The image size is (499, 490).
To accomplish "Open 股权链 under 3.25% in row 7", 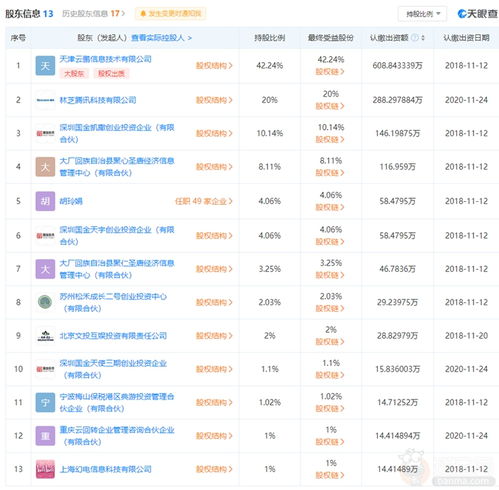I will point(330,275).
